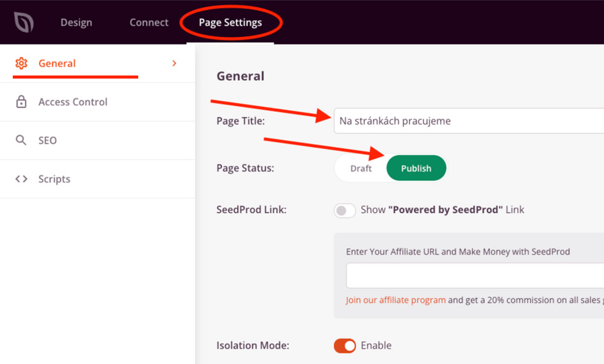This screenshot has height=364, width=604.
Task: Click the General section heading
Action: click(240, 76)
